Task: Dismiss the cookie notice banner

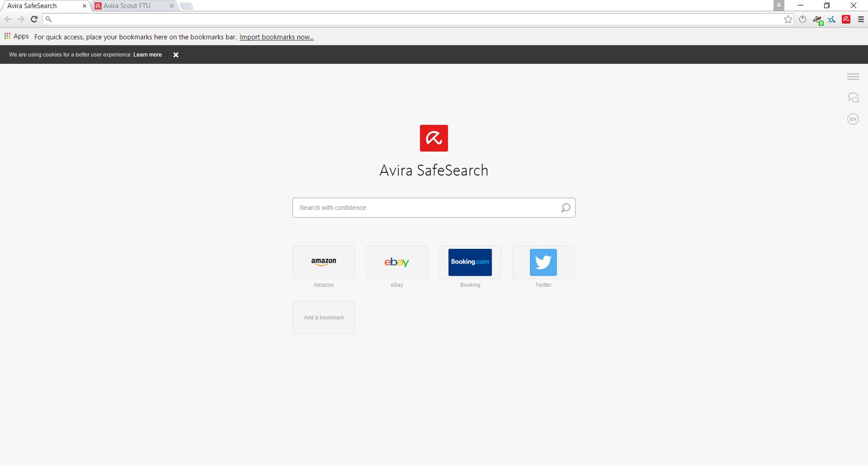Action: (176, 55)
